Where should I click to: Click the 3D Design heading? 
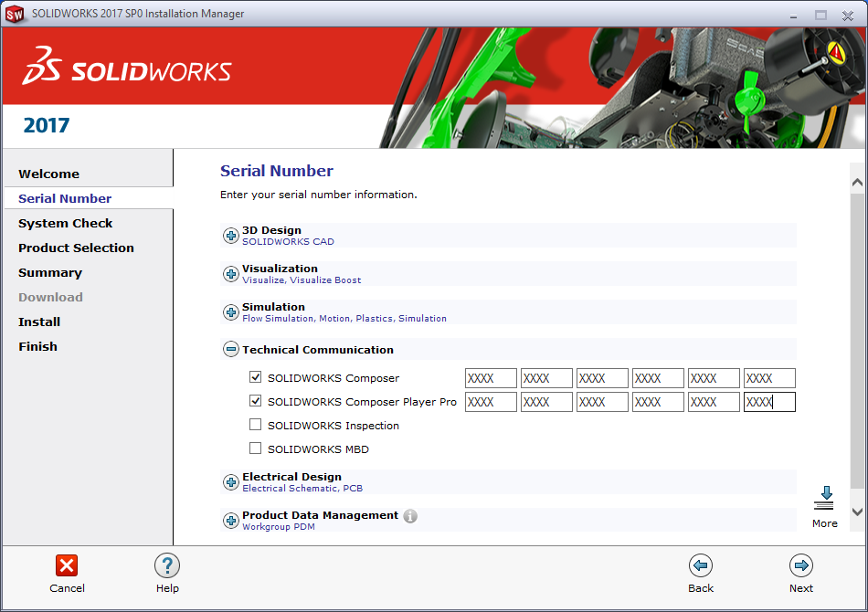coord(271,230)
